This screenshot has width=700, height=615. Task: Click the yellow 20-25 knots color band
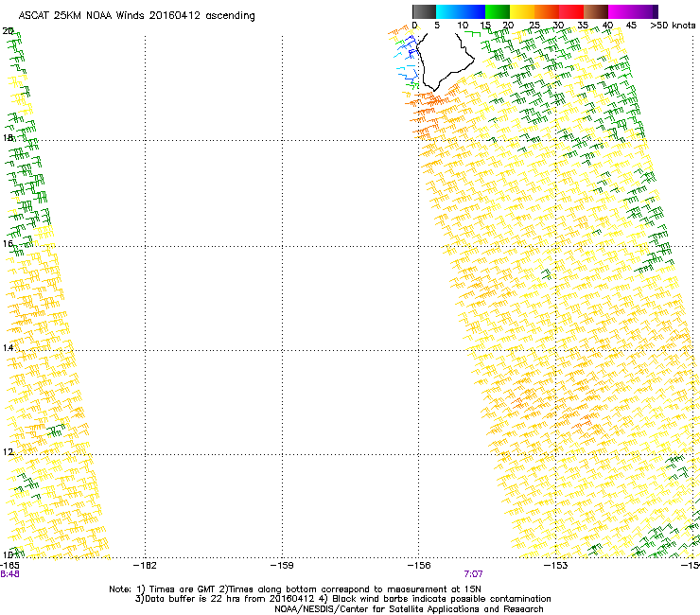pos(522,11)
